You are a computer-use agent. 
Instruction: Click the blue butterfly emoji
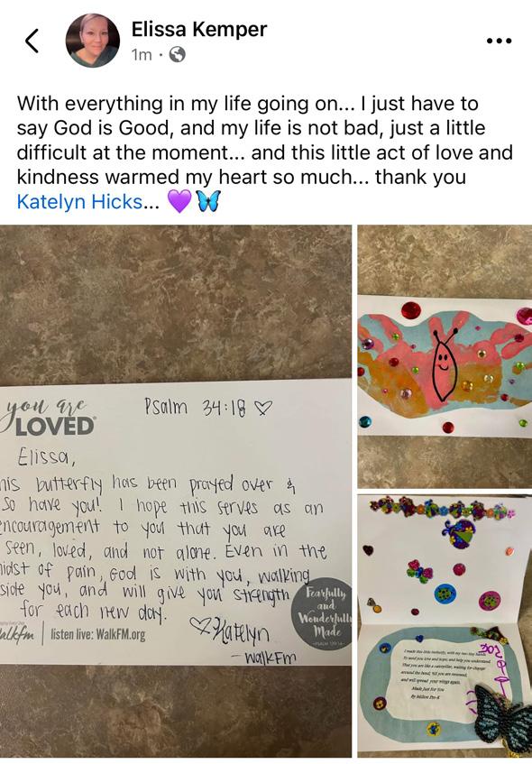[x=208, y=201]
